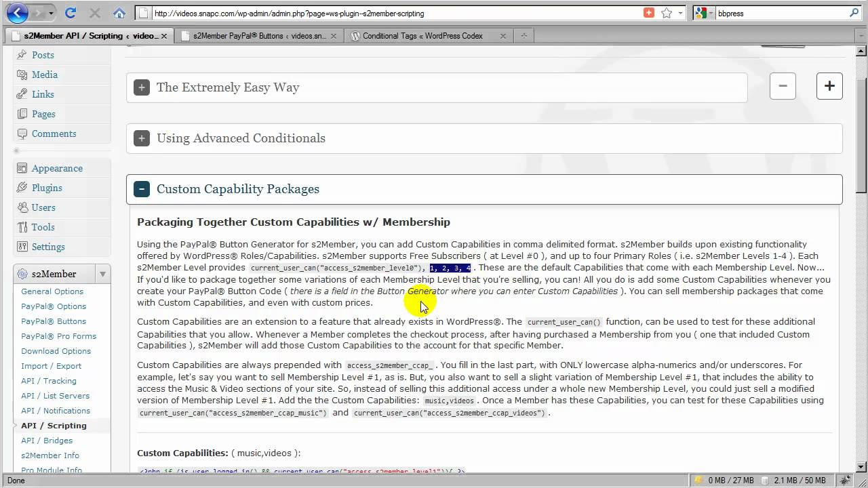Open Media in the admin sidebar
Viewport: 868px width, 488px height.
(x=45, y=75)
